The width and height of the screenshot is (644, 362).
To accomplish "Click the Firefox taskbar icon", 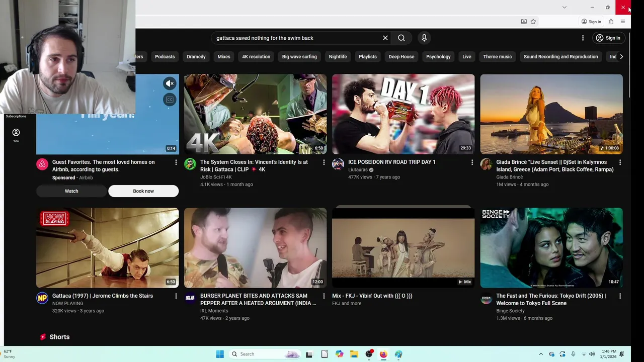I will point(383,354).
